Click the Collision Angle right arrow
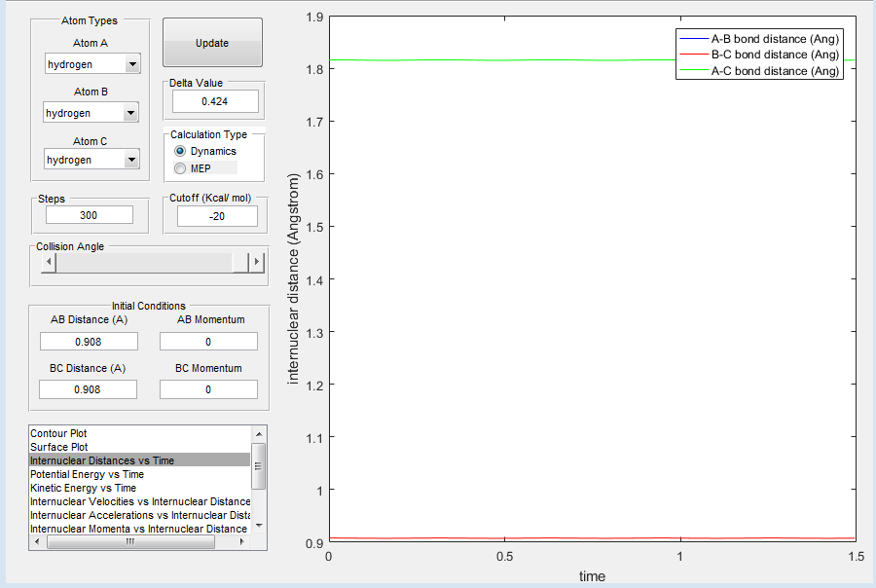Viewport: 876px width, 588px height. (x=256, y=262)
